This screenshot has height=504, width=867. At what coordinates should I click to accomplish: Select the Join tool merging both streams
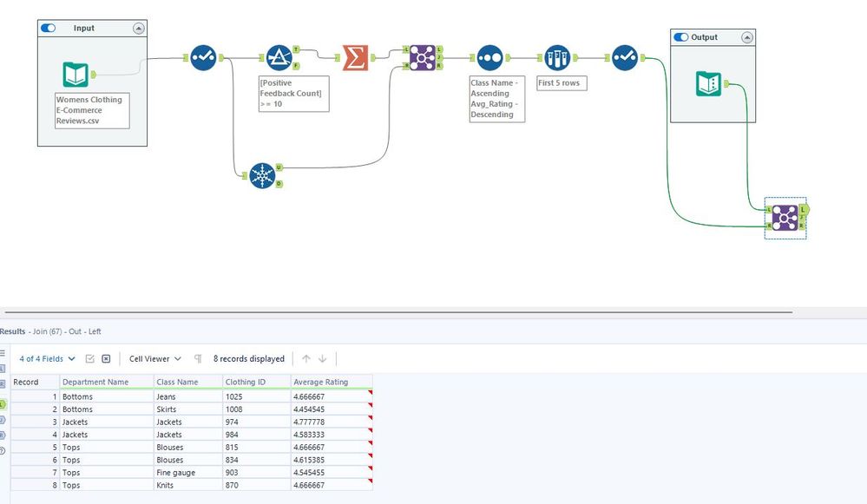tap(421, 57)
